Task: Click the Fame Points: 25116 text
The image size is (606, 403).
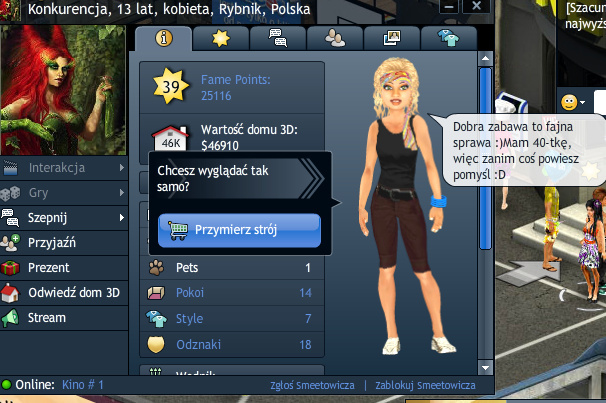Action: click(235, 87)
